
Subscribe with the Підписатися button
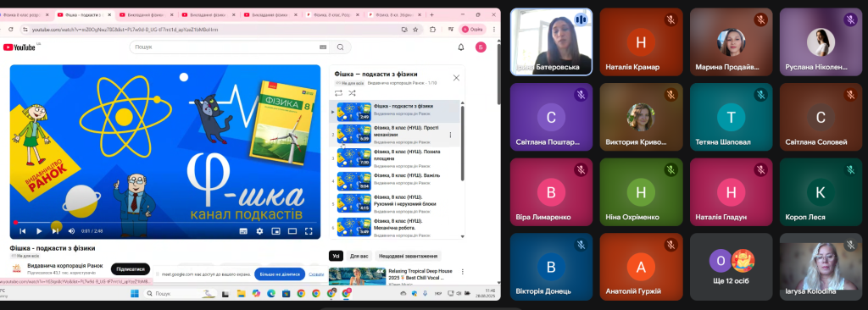(x=131, y=269)
